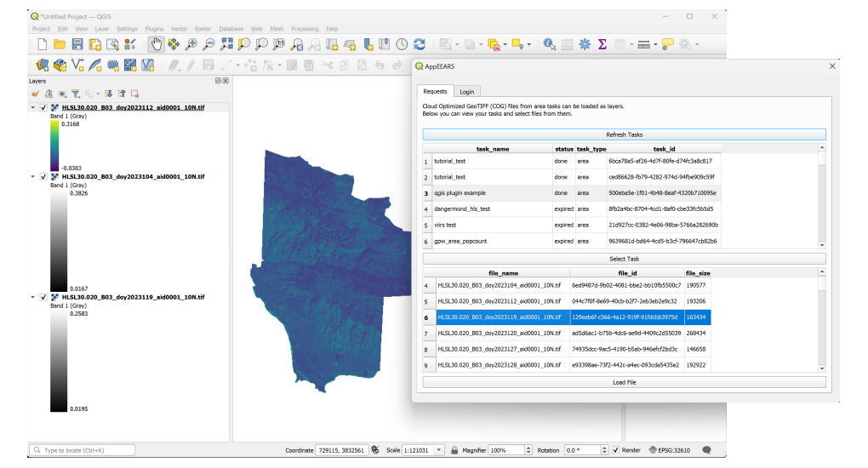This screenshot has height=468, width=868.
Task: Open the Scale dropdown in status bar
Action: 439,450
